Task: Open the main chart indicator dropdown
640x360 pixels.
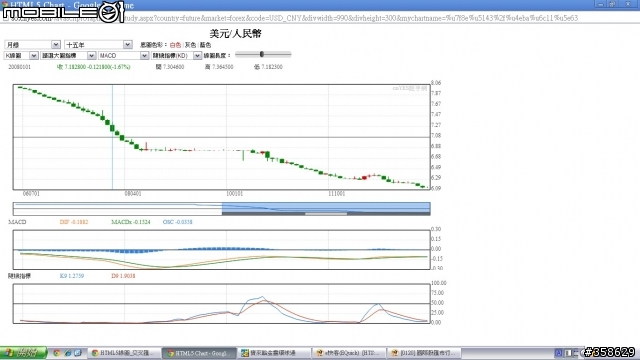Action: click(x=68, y=56)
